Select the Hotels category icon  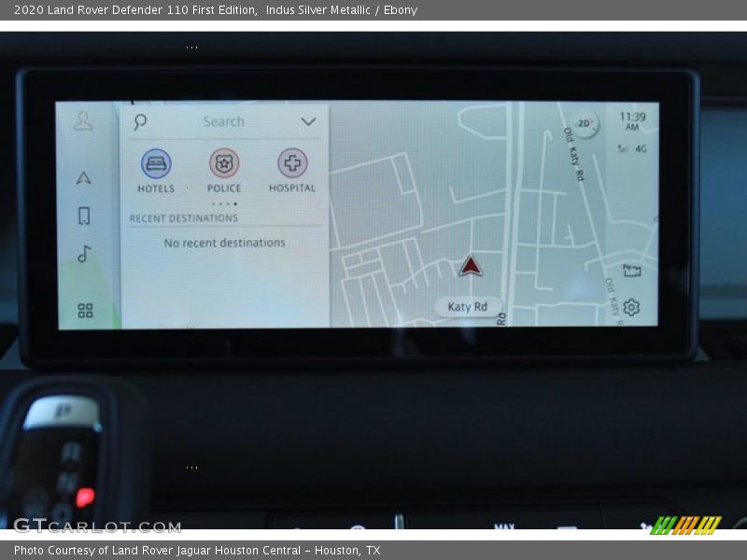(156, 163)
